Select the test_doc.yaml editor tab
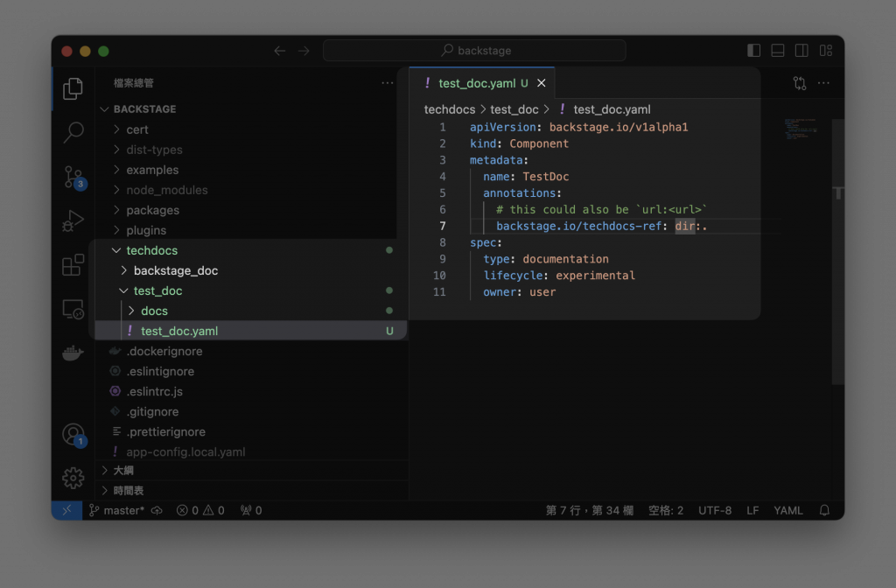The width and height of the screenshot is (896, 588). click(x=482, y=83)
